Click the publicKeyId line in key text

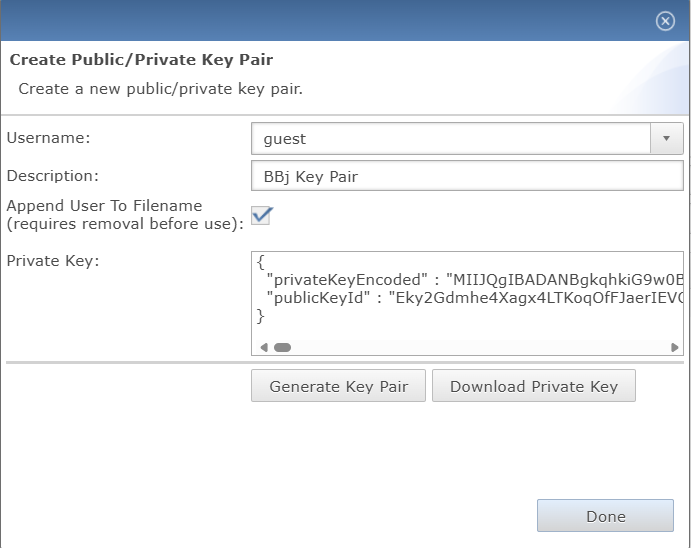point(475,298)
